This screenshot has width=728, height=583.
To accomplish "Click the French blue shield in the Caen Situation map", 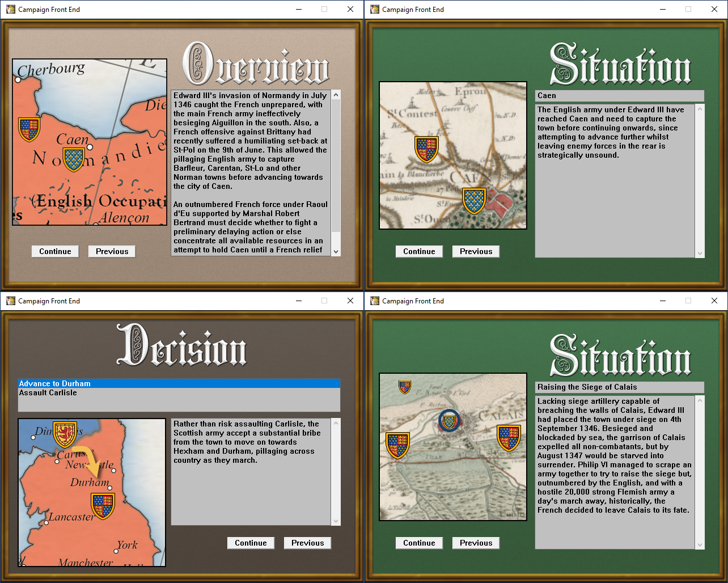I will [x=474, y=201].
